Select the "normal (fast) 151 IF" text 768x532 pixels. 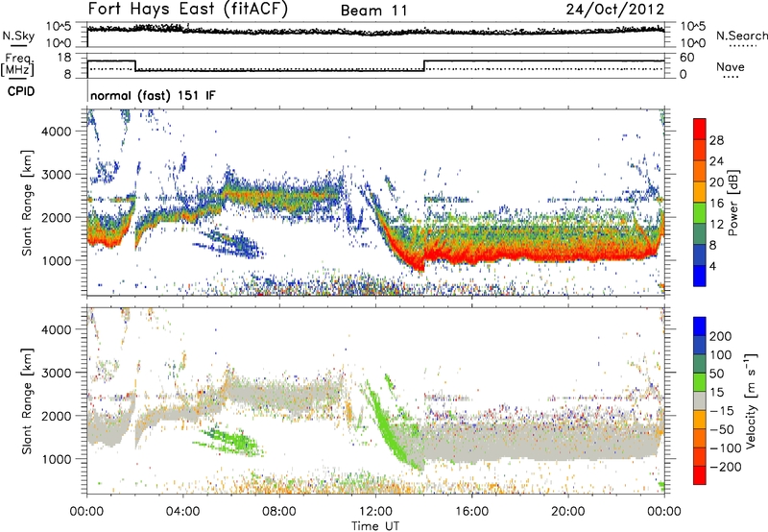153,95
